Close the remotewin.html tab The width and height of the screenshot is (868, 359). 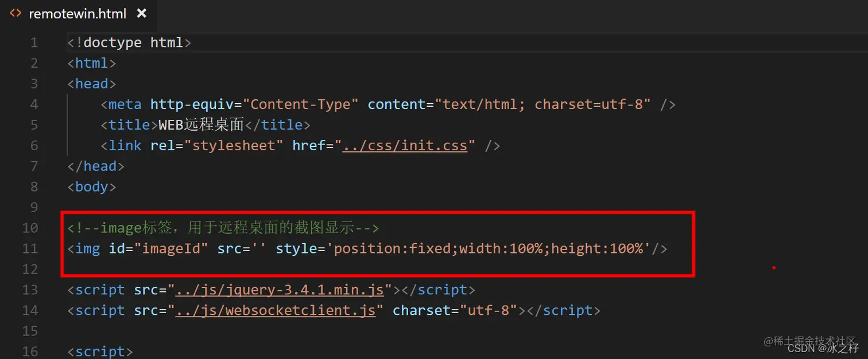pos(142,13)
